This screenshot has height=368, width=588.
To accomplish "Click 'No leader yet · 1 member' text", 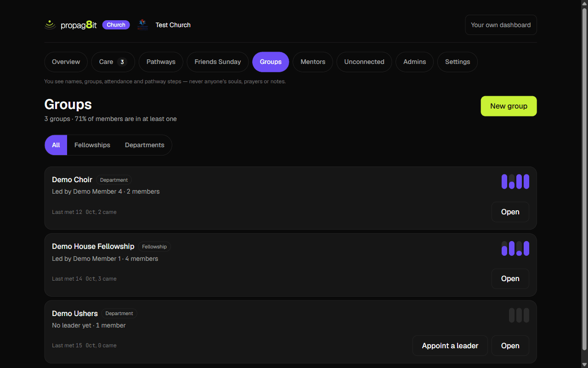I will 89,325.
